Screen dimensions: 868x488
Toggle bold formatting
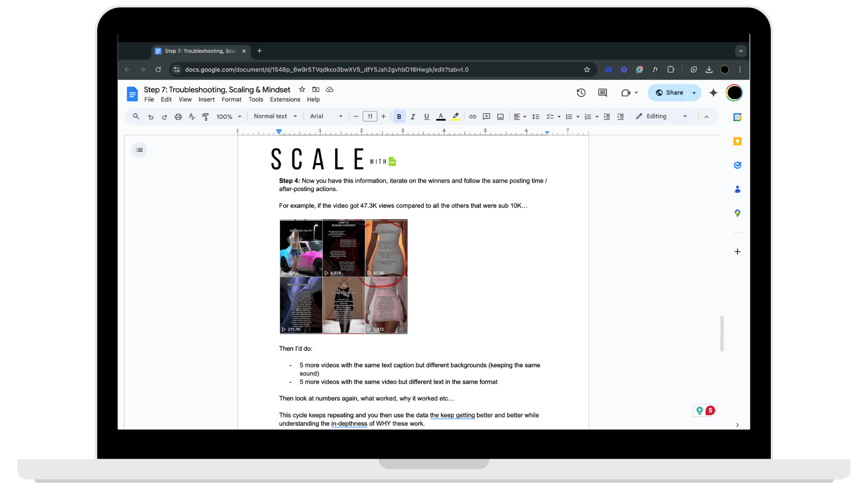(x=399, y=117)
